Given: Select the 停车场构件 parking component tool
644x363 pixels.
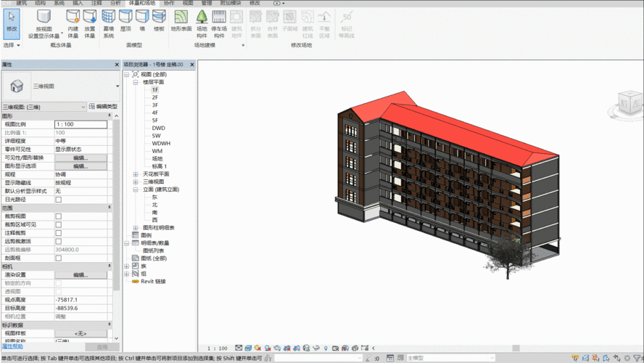Looking at the screenshot, I should (219, 24).
